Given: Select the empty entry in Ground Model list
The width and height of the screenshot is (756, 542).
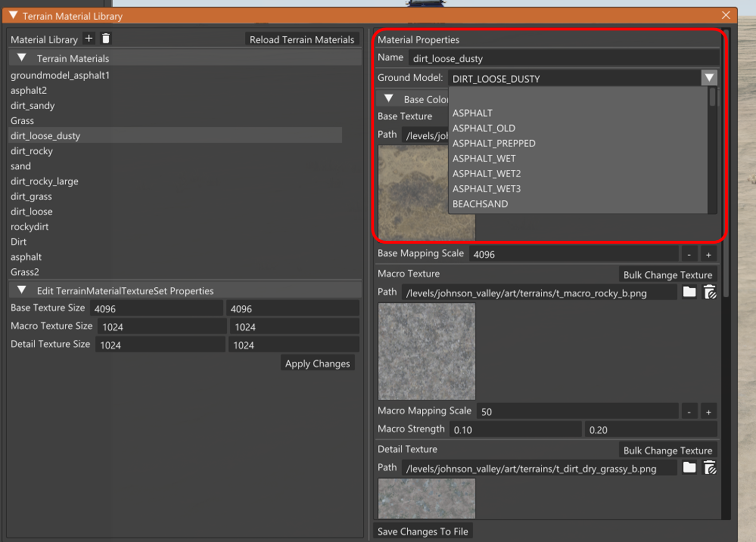Looking at the screenshot, I should point(578,98).
